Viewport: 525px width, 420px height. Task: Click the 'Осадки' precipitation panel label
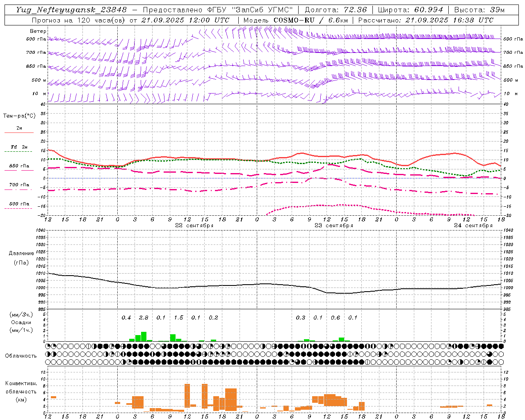click(x=21, y=322)
